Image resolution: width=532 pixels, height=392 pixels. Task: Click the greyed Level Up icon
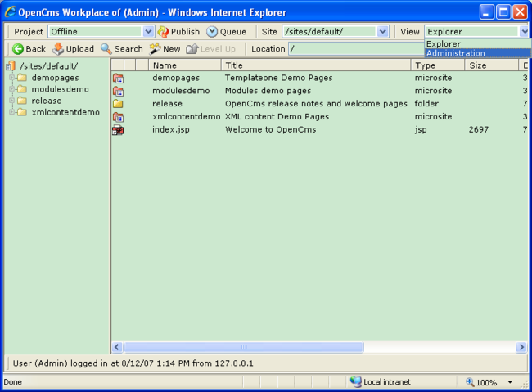[x=192, y=49]
